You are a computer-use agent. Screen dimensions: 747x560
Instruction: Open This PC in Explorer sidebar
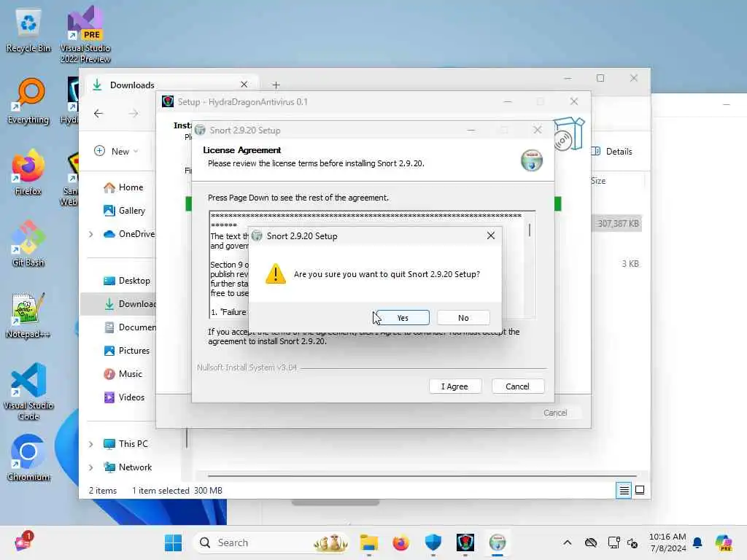coord(125,444)
